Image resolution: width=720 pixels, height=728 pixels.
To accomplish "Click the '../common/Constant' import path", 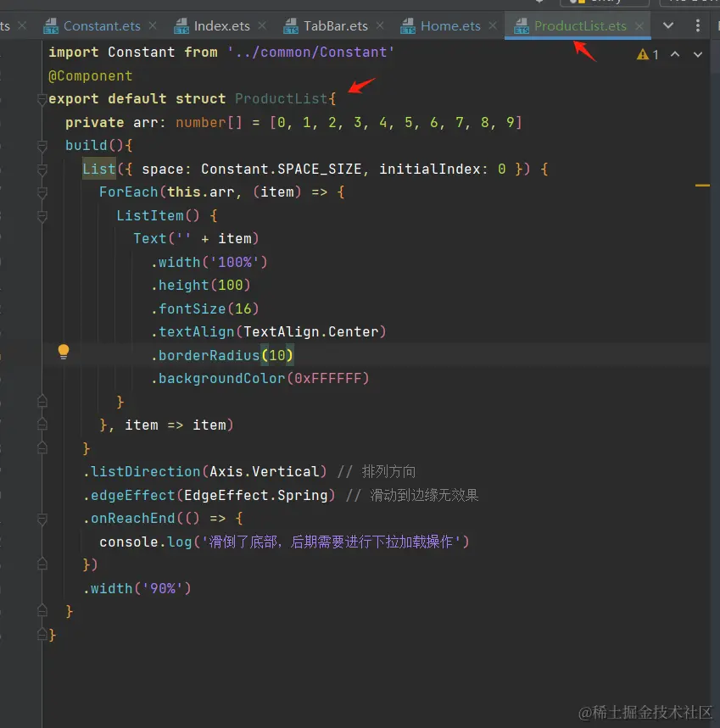I will (310, 52).
